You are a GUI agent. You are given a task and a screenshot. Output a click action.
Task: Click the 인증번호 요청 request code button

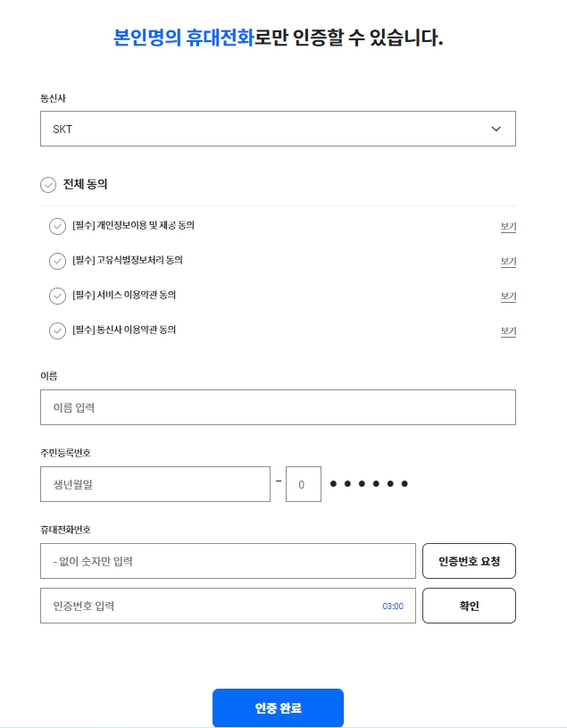[x=469, y=561]
